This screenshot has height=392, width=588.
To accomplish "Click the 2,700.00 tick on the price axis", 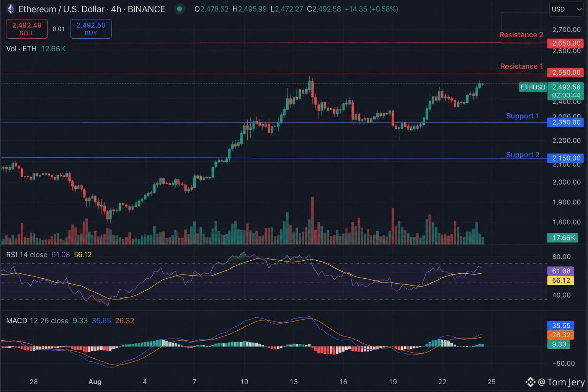I will pyautogui.click(x=567, y=29).
